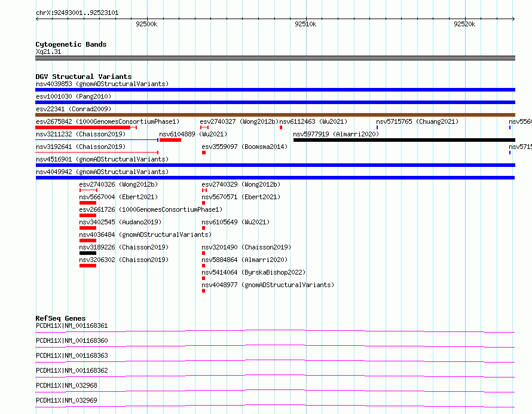Screen dimensions: 532x414
Task: Select the thin blue line of nsv3211232
Action: click(x=97, y=140)
